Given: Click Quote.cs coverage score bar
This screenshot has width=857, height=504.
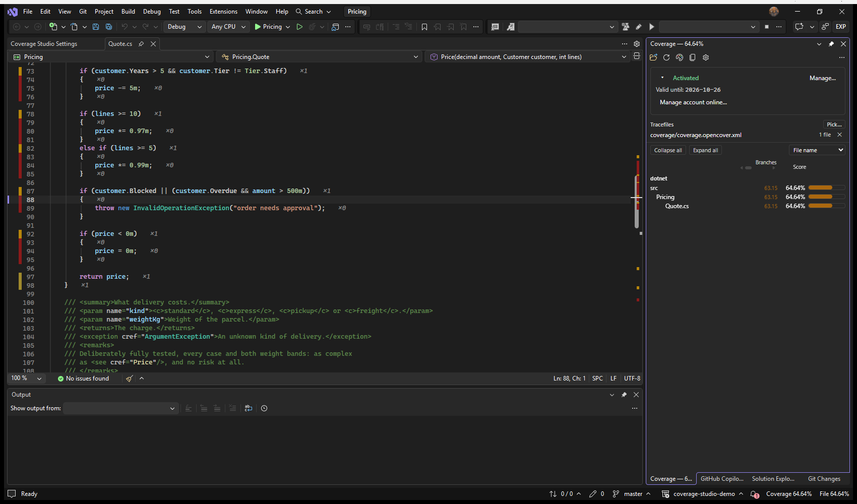Looking at the screenshot, I should pyautogui.click(x=826, y=206).
